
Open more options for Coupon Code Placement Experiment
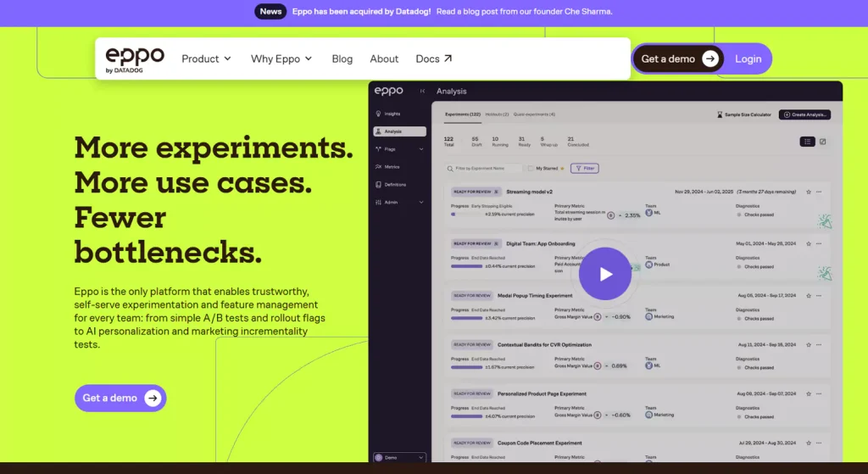pyautogui.click(x=820, y=443)
